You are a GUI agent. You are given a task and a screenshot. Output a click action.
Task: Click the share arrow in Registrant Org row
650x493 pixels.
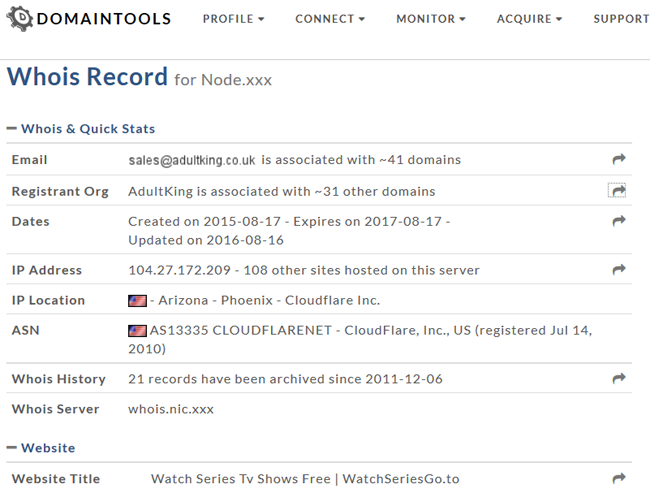pyautogui.click(x=619, y=191)
